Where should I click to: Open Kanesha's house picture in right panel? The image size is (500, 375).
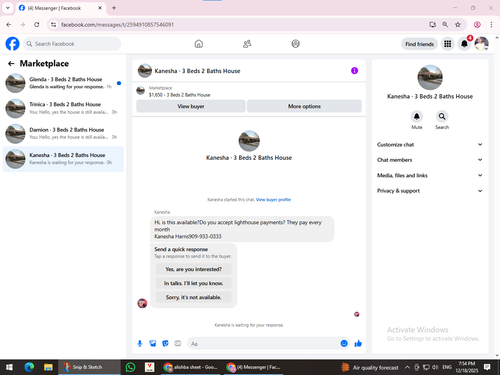click(x=430, y=77)
